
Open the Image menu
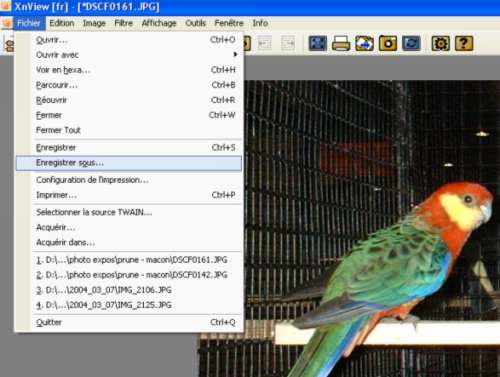click(94, 23)
